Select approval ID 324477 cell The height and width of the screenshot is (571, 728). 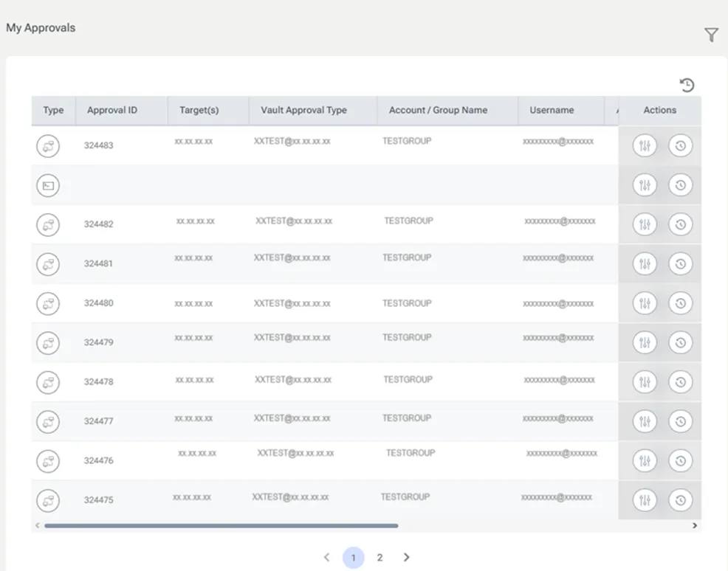[98, 421]
